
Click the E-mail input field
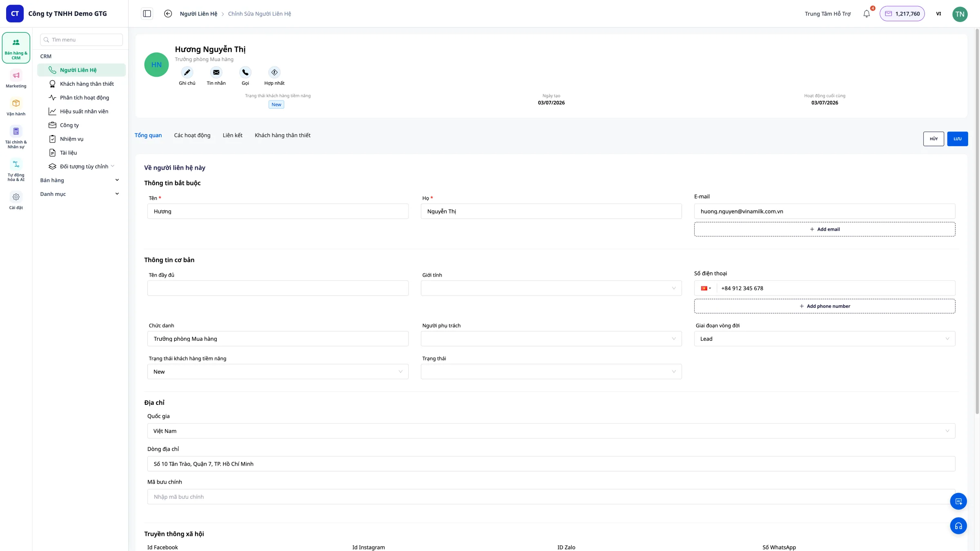824,211
